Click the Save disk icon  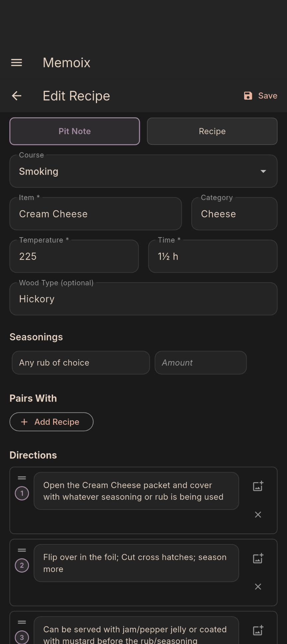click(x=247, y=96)
